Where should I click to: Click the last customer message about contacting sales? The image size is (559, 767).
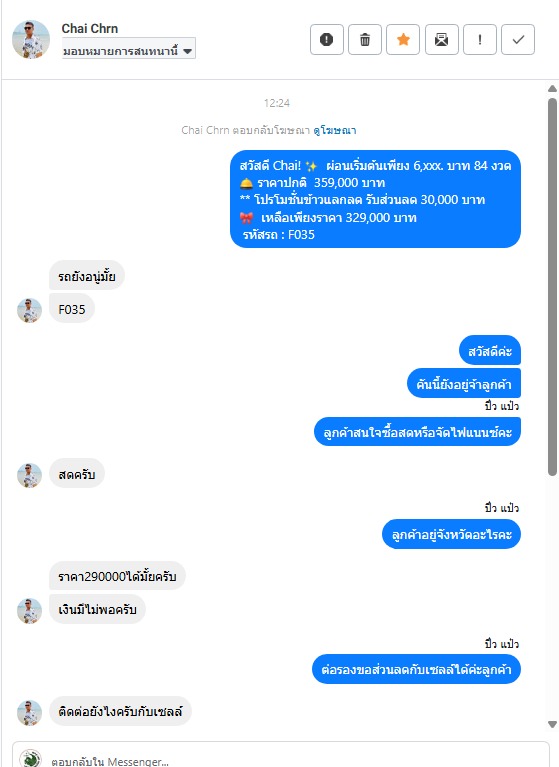tap(120, 711)
